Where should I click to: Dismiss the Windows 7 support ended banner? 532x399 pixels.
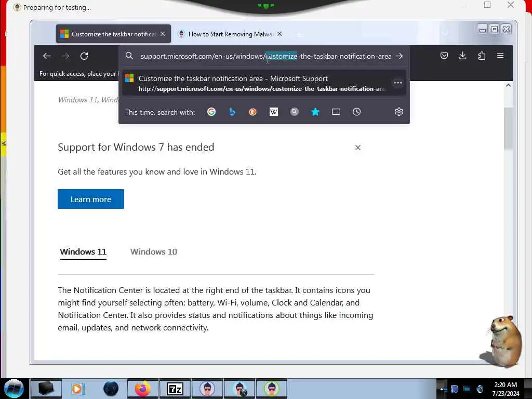pos(357,148)
